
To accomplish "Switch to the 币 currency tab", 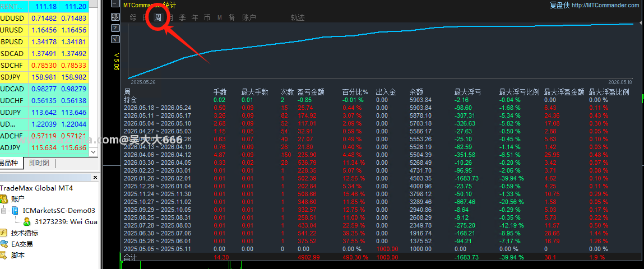I will click(x=207, y=17).
